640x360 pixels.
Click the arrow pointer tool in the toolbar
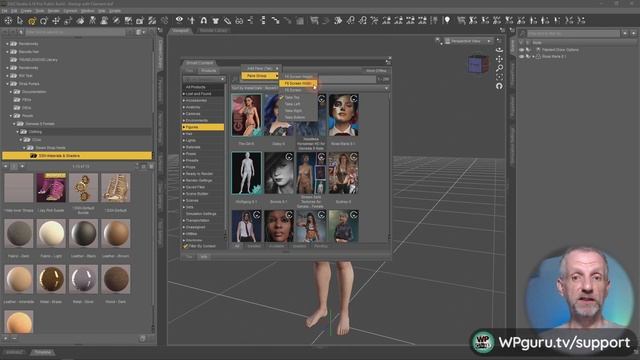[x=20, y=20]
